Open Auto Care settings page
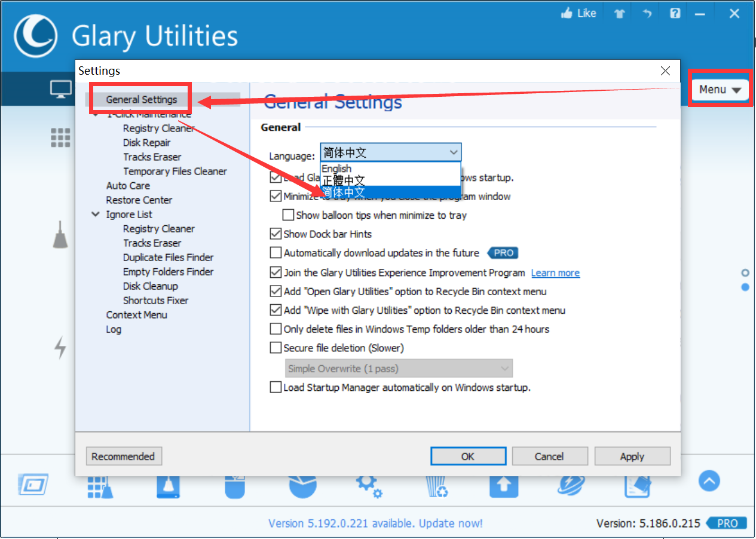 click(x=128, y=185)
